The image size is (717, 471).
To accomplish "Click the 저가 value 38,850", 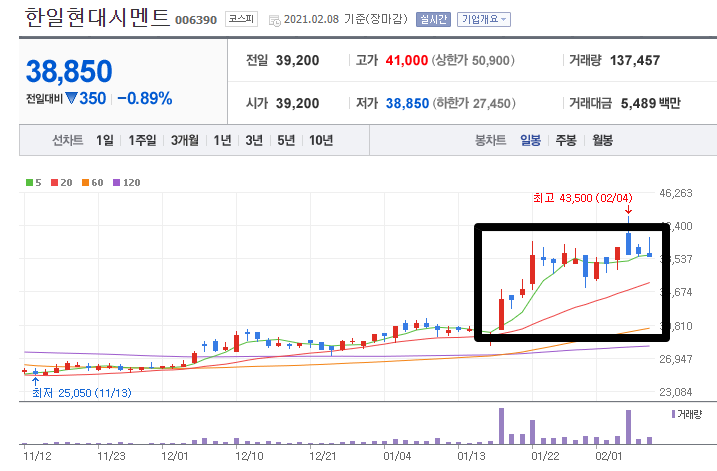I will click(x=407, y=103).
